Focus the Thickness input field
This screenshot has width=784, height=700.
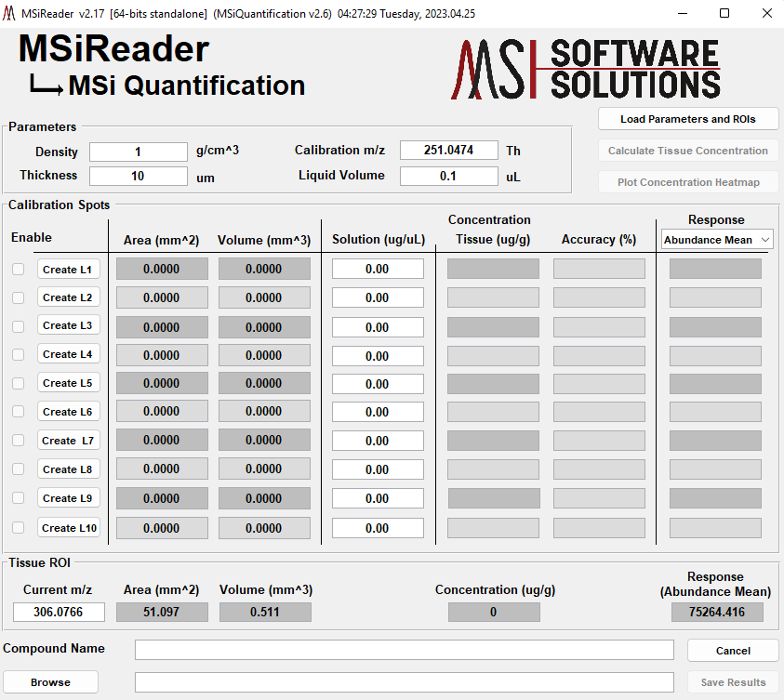[139, 176]
